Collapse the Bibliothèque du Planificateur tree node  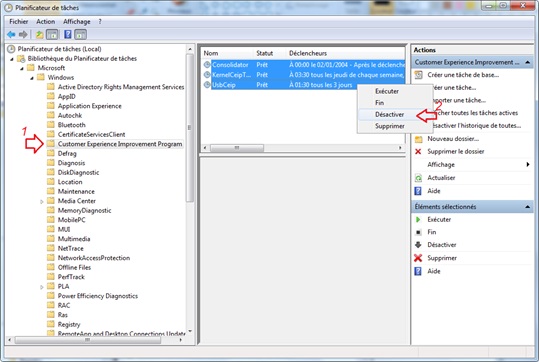[x=12, y=59]
